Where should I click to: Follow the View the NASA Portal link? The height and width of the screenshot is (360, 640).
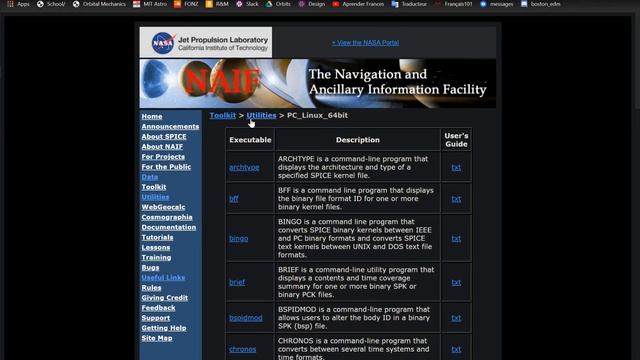coord(365,42)
